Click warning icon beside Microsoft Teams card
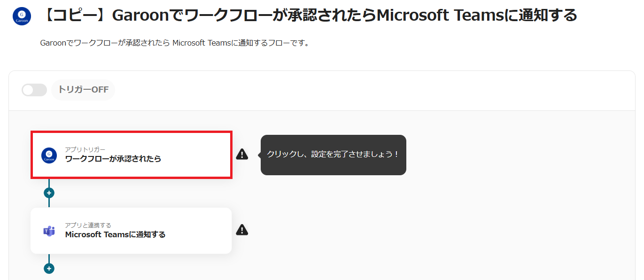Image resolution: width=644 pixels, height=280 pixels. 242,230
